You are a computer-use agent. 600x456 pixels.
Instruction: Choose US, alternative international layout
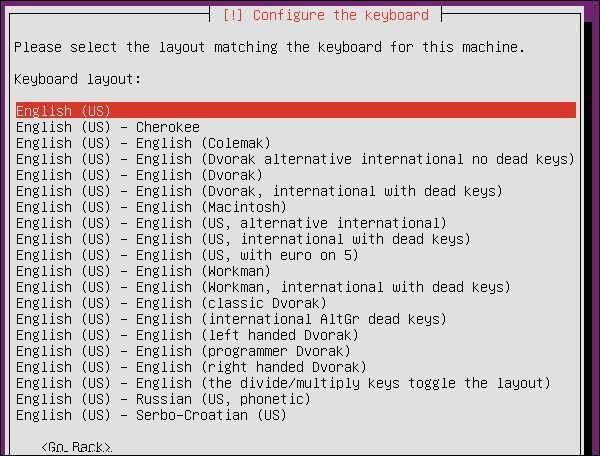(x=231, y=223)
